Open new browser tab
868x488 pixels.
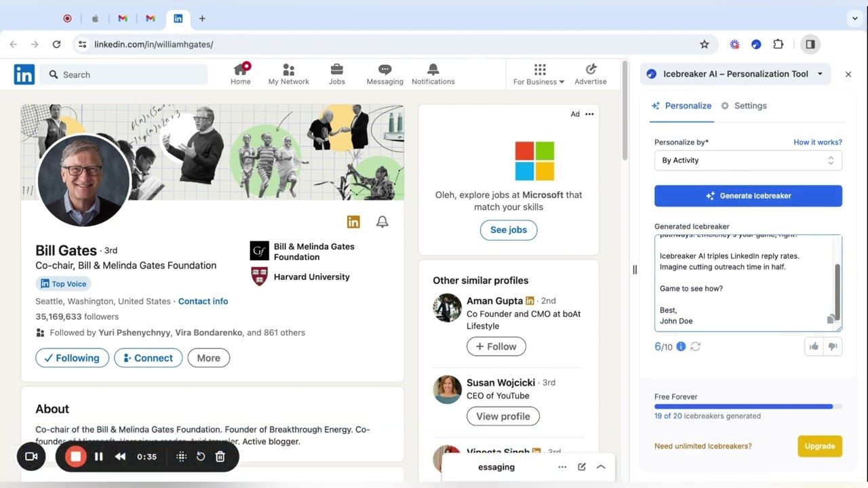click(x=202, y=19)
